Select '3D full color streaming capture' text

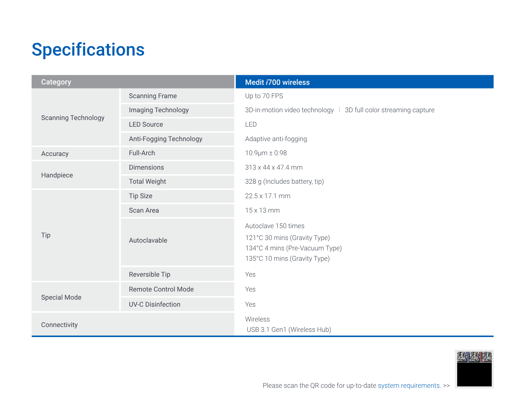click(389, 110)
